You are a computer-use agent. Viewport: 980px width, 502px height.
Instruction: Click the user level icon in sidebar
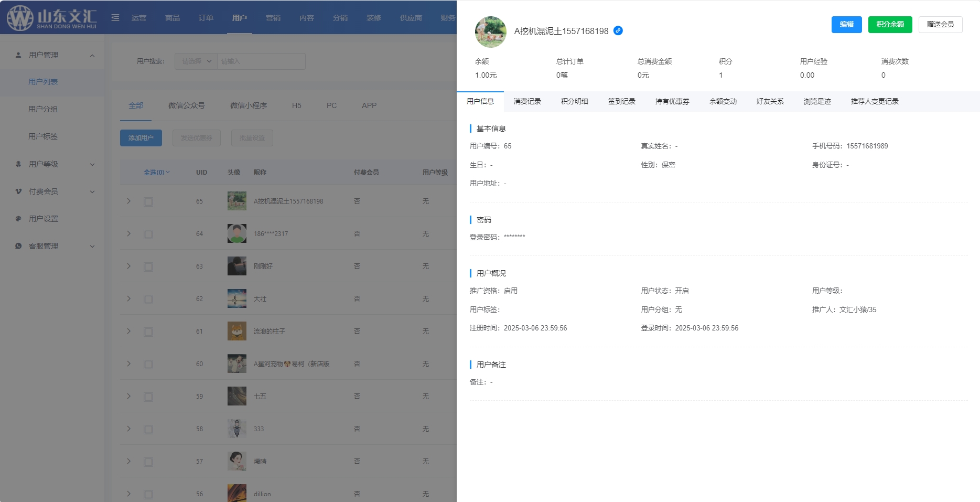click(x=18, y=164)
